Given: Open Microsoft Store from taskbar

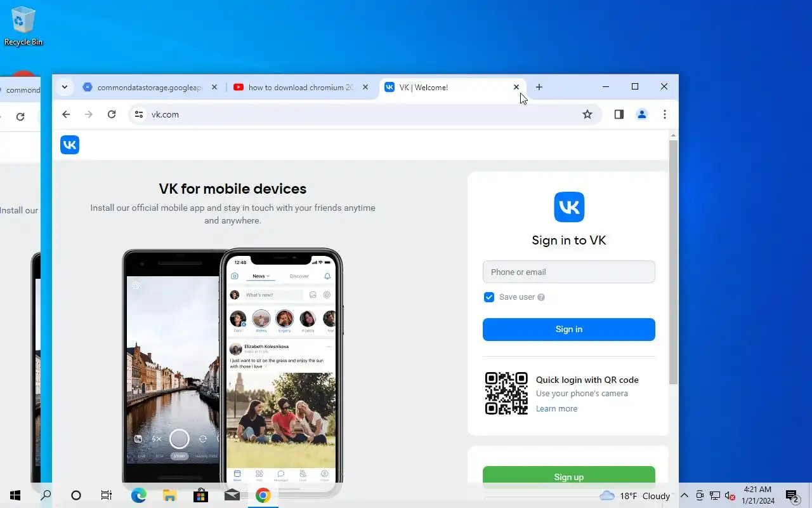Looking at the screenshot, I should tap(200, 495).
